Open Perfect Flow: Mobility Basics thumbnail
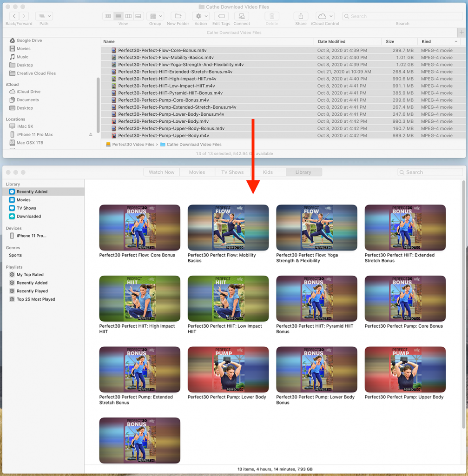This screenshot has width=468, height=476. [x=228, y=228]
